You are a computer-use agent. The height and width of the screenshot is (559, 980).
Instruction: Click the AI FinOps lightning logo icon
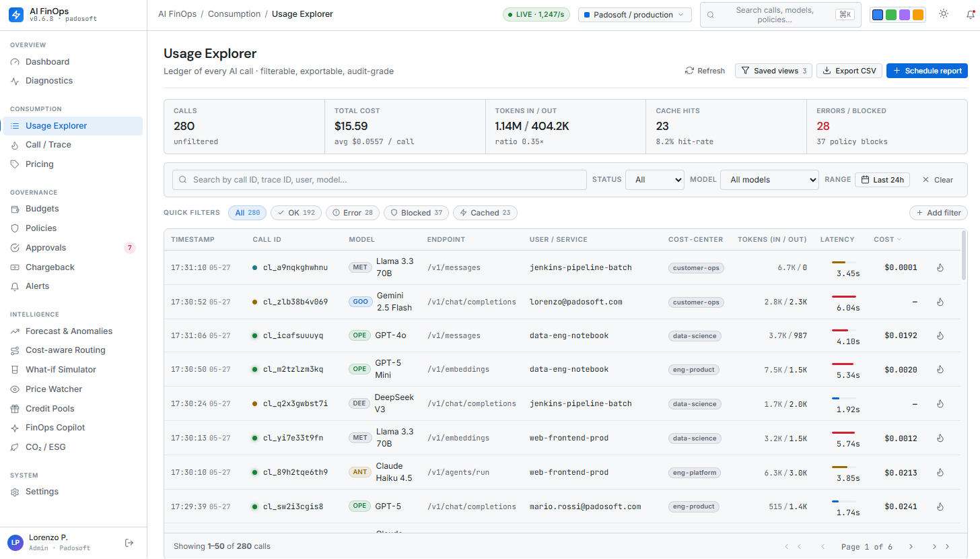[16, 15]
